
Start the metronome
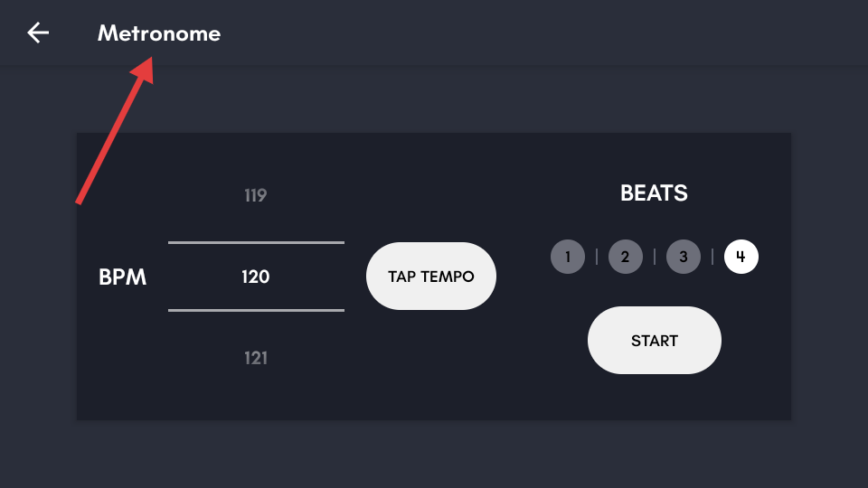tap(655, 341)
